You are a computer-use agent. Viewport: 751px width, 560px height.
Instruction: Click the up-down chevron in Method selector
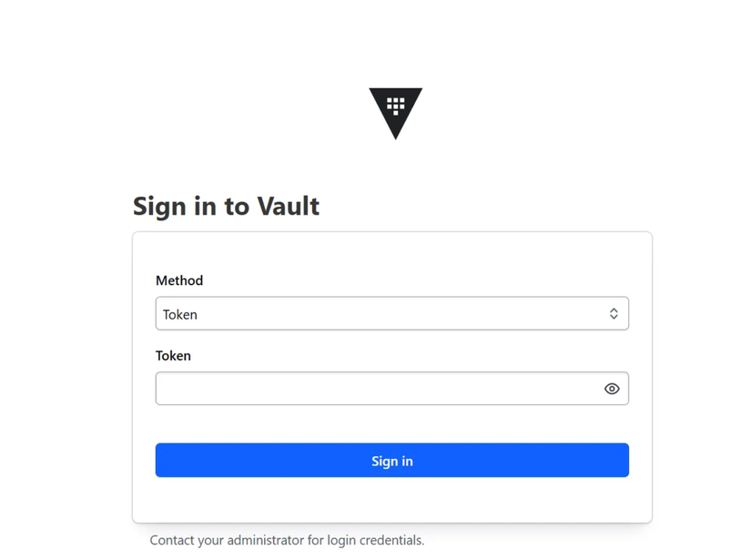point(614,314)
